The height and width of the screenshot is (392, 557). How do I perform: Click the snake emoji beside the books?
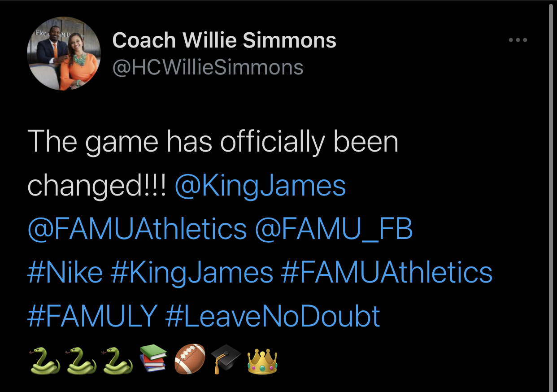(119, 360)
